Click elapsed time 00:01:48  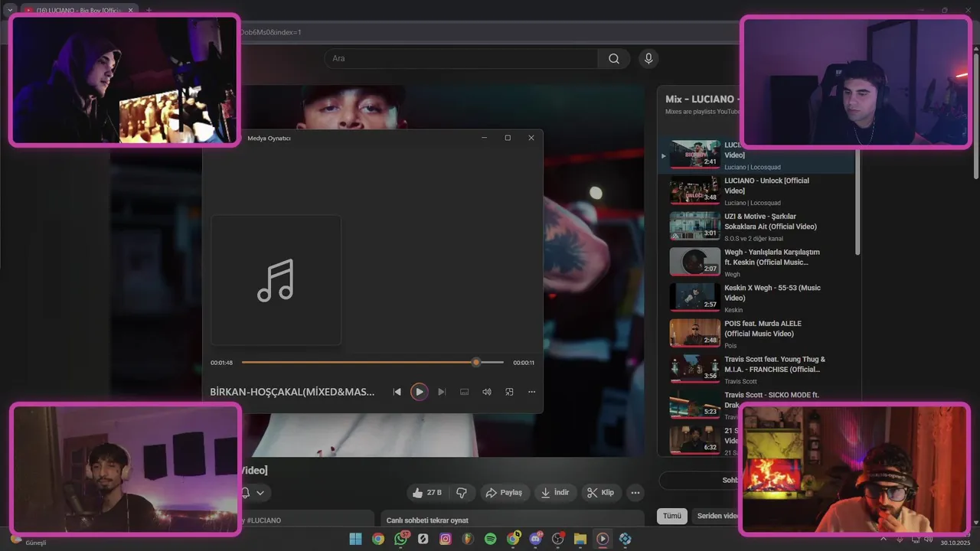pyautogui.click(x=222, y=363)
